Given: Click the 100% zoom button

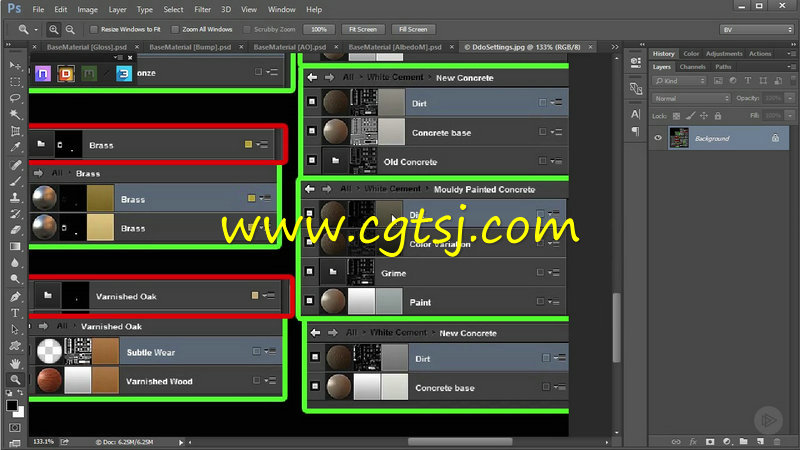Looking at the screenshot, I should 319,30.
